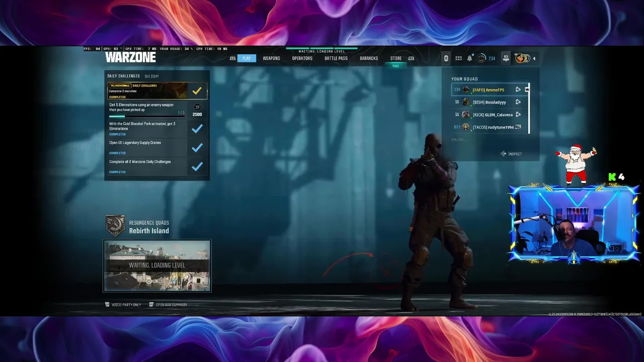Select the Bossladyyy squad member
The height and width of the screenshot is (362, 644).
point(490,102)
